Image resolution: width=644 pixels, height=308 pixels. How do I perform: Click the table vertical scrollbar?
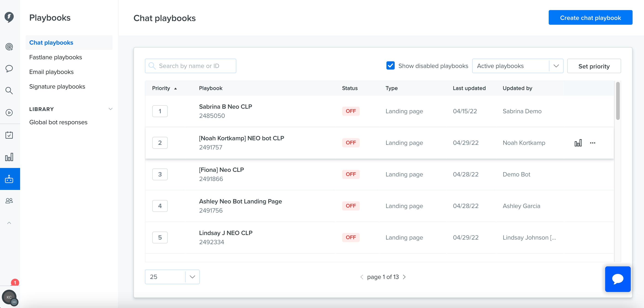point(617,101)
